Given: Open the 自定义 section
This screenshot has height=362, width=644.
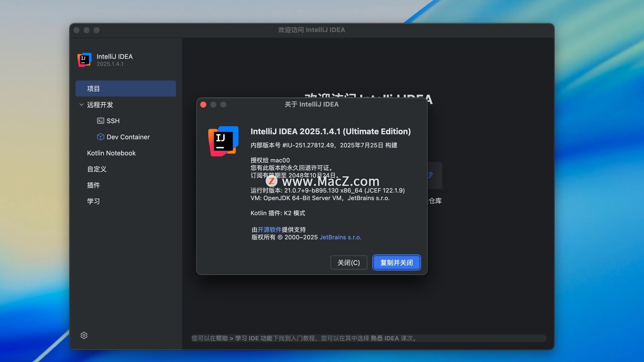Looking at the screenshot, I should pos(97,169).
